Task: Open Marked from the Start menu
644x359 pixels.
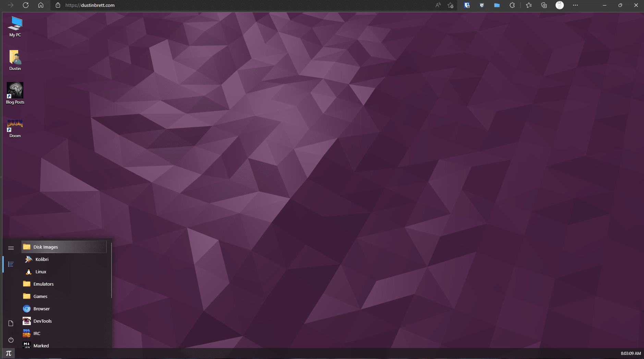Action: [x=64, y=345]
